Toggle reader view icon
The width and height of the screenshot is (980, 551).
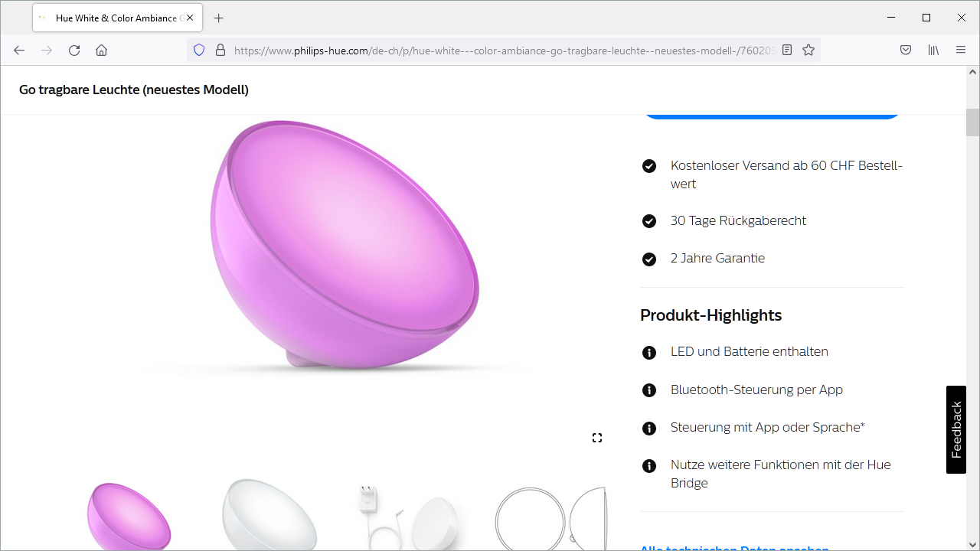787,50
